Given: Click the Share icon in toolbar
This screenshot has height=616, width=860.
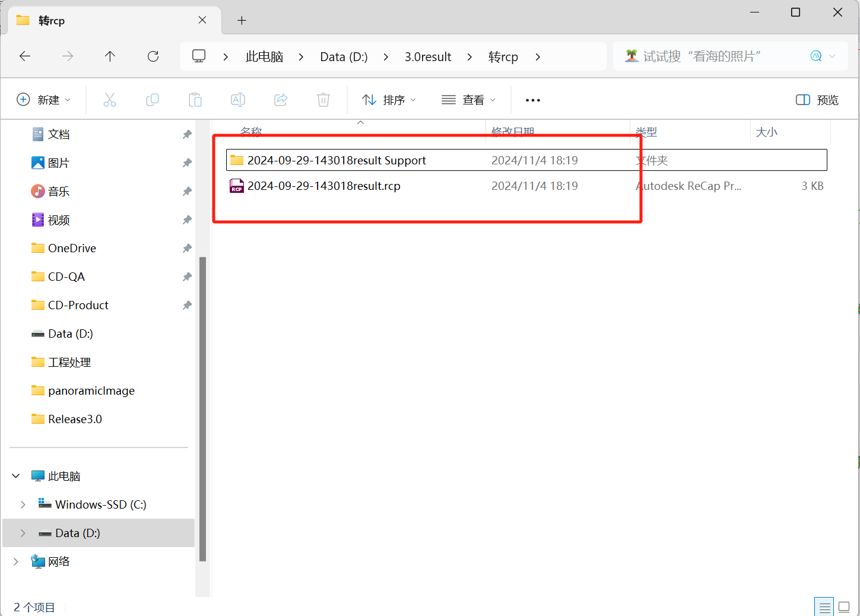Looking at the screenshot, I should [281, 100].
